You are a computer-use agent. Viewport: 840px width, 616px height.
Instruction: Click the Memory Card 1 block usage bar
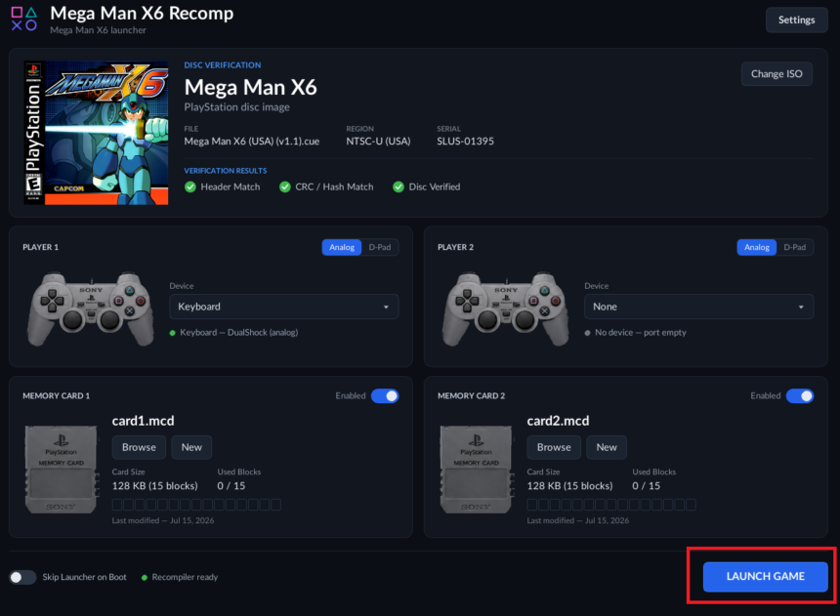[196, 505]
